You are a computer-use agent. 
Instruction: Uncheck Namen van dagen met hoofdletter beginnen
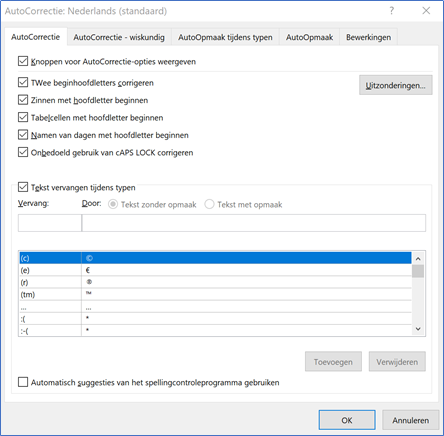click(x=23, y=135)
